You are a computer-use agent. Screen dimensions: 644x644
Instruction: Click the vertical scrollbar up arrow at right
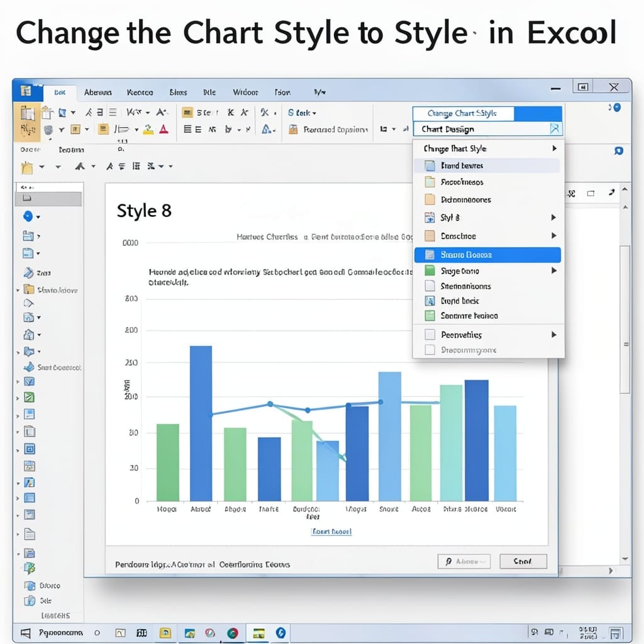(625, 190)
